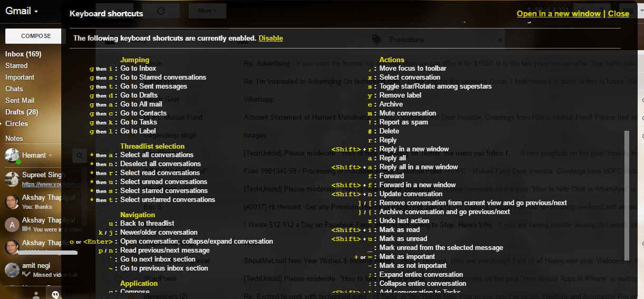The image size is (644, 299).
Task: Click the "Go to Sent messages" shortcut text
Action: [154, 86]
